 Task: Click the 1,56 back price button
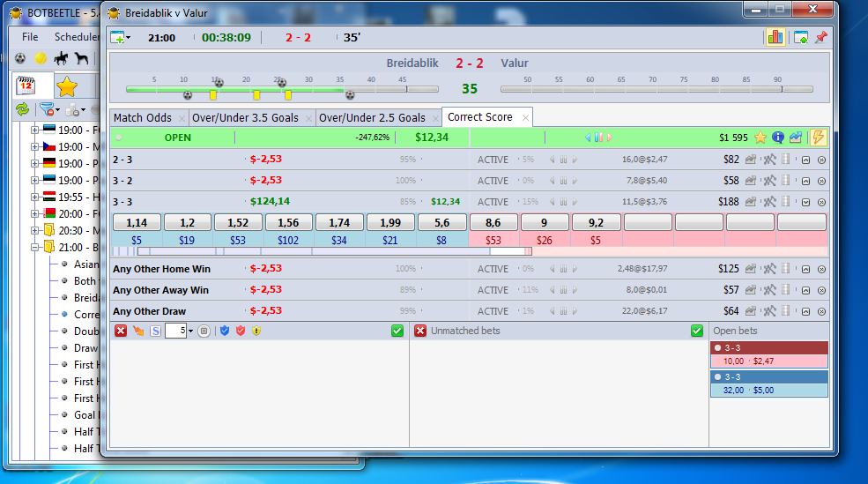(x=288, y=223)
